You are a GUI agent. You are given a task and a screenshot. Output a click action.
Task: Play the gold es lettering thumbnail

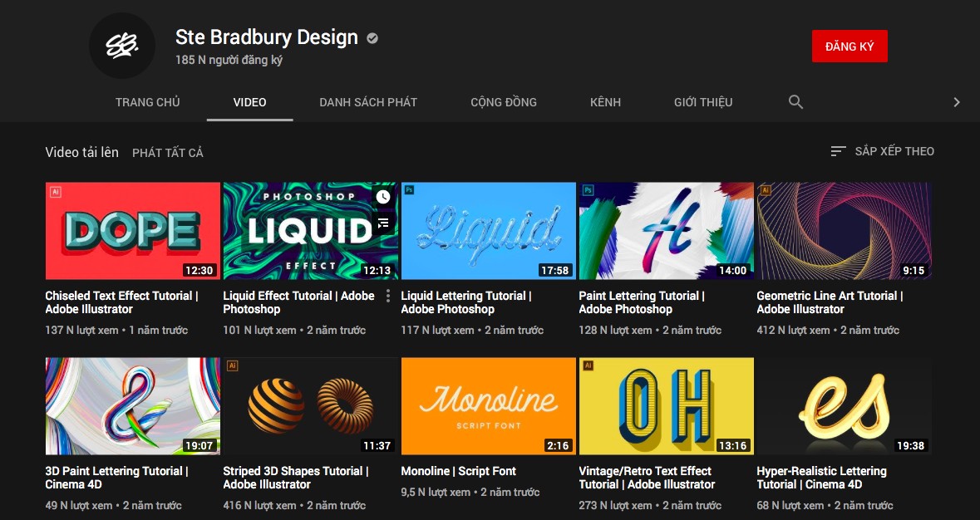coord(845,406)
